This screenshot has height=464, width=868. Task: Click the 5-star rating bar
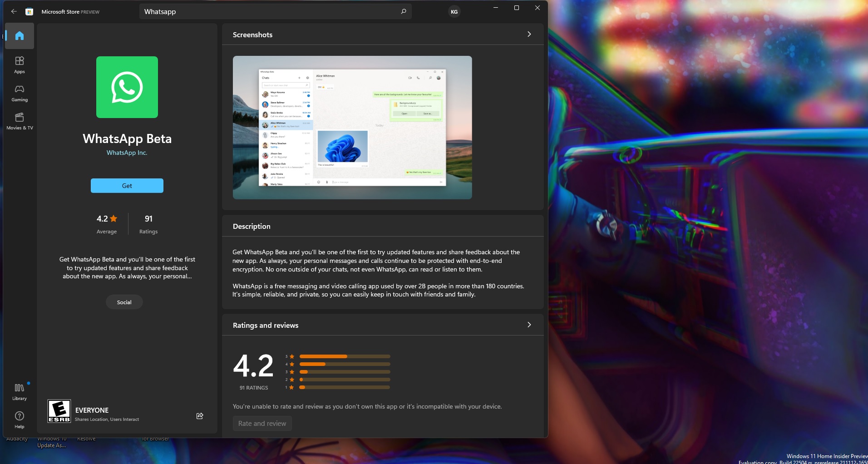(x=345, y=356)
